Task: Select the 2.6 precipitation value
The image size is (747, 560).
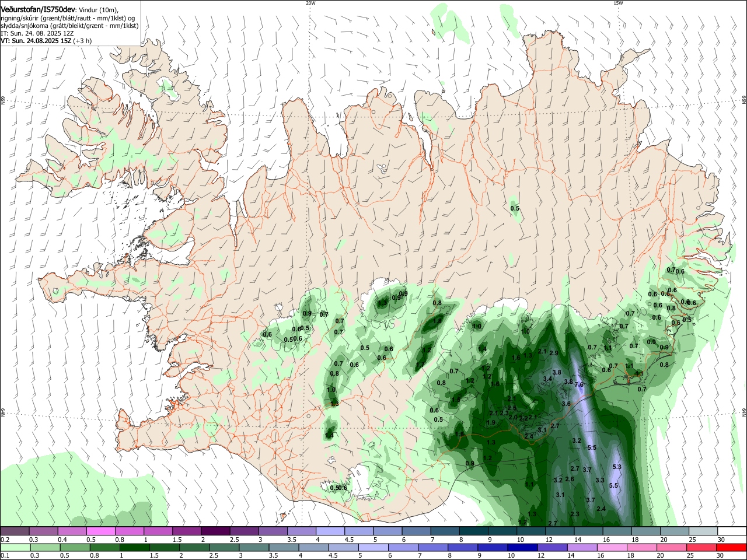Action: click(570, 479)
